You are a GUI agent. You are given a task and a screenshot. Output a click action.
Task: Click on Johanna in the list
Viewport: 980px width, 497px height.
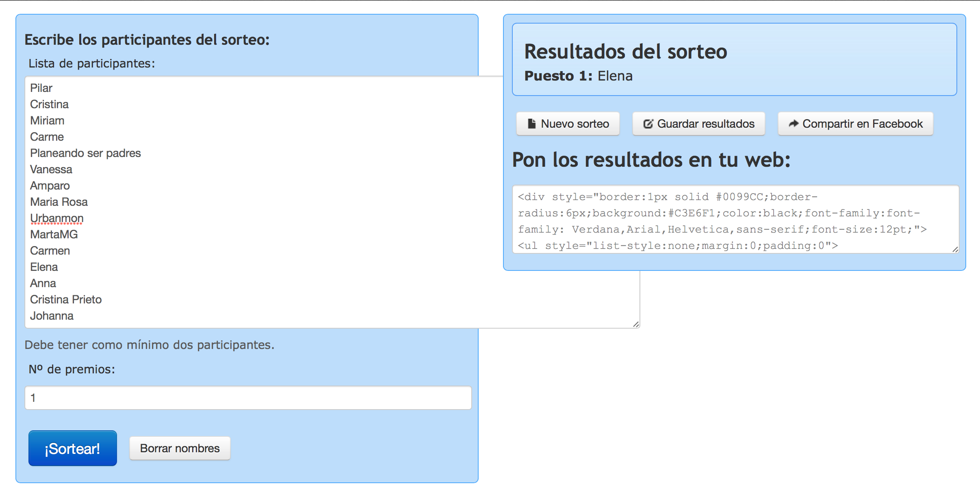coord(52,316)
